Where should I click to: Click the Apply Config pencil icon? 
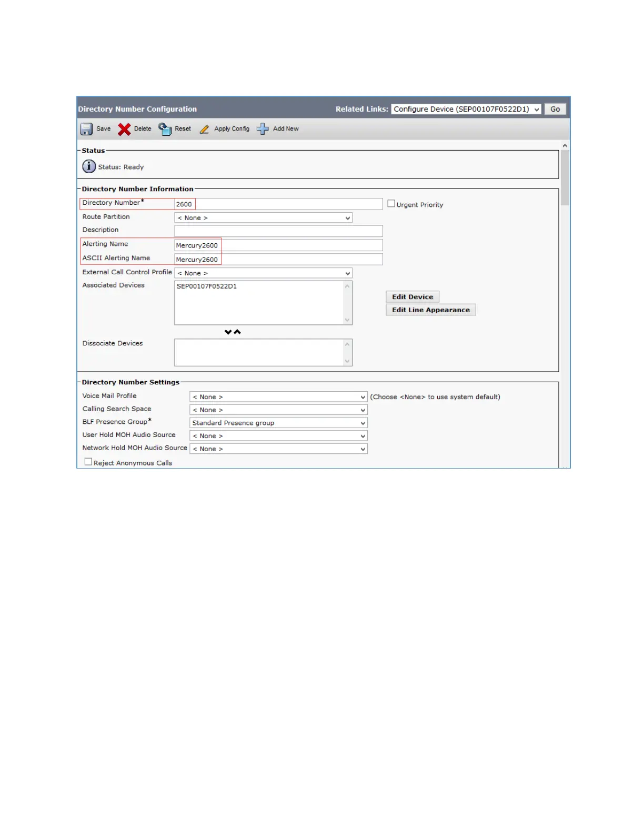tap(205, 129)
